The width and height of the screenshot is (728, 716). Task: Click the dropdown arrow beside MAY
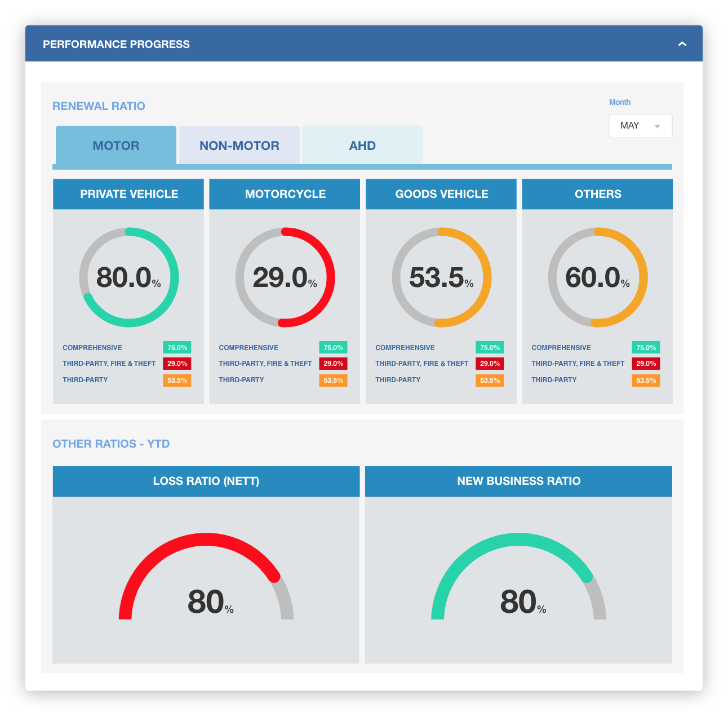[x=657, y=126]
